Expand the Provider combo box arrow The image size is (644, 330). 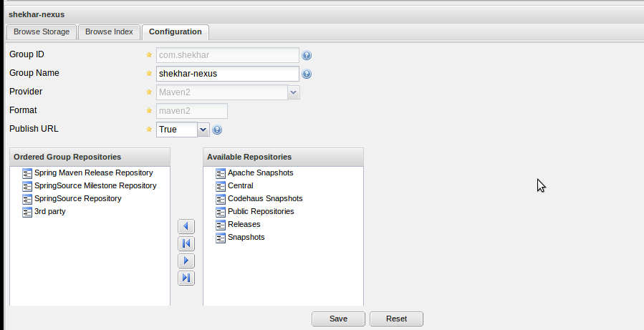pyautogui.click(x=294, y=92)
